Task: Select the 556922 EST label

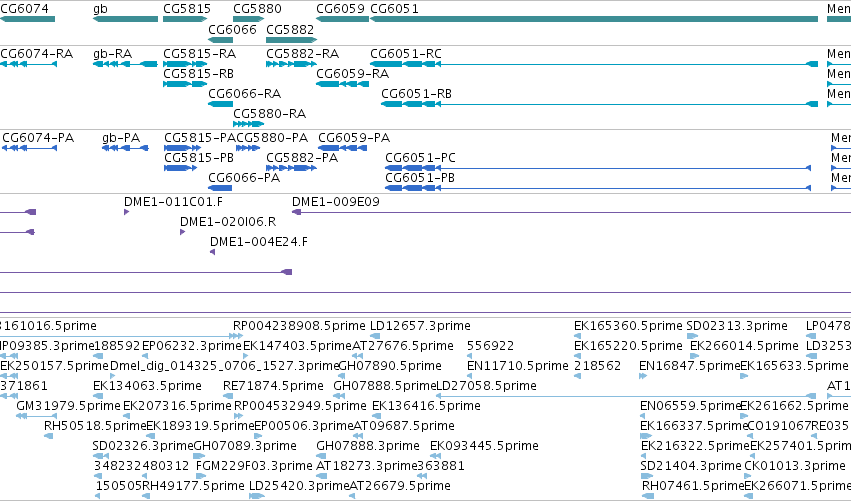Action: pos(490,346)
